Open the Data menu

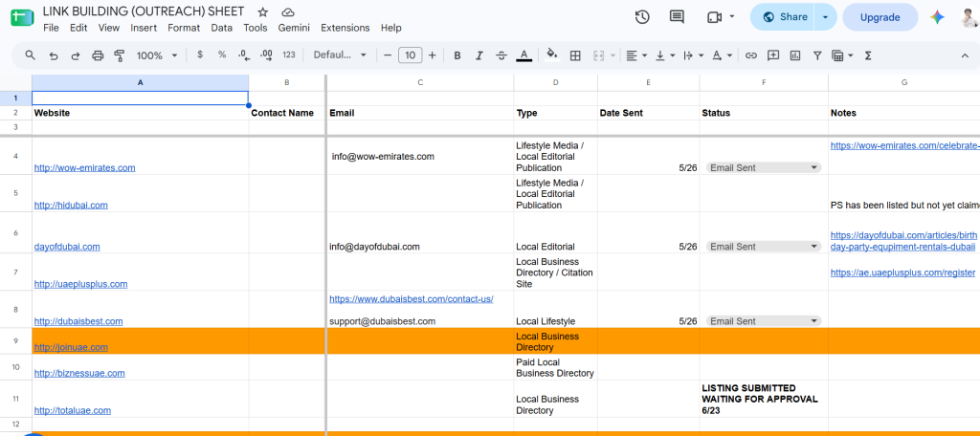click(x=221, y=28)
